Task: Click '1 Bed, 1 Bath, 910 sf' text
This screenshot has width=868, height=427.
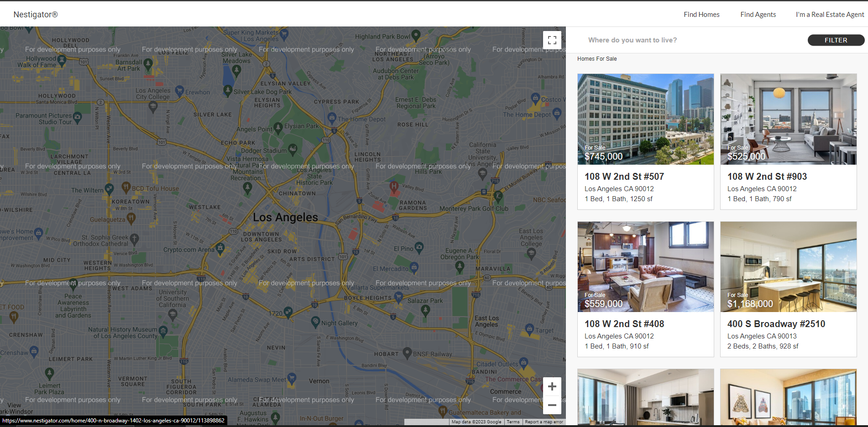Action: tap(617, 346)
